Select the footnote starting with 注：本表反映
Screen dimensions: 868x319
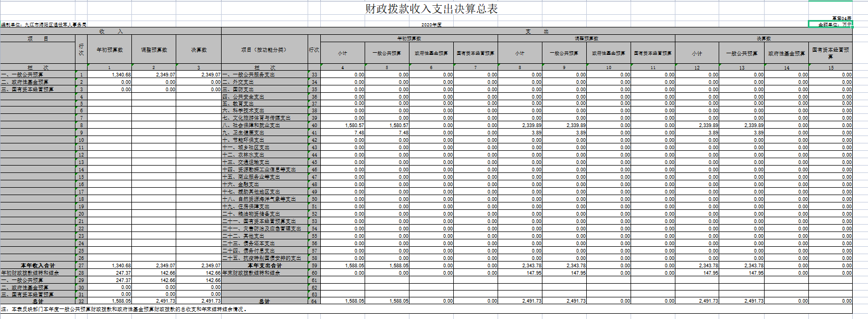point(124,309)
